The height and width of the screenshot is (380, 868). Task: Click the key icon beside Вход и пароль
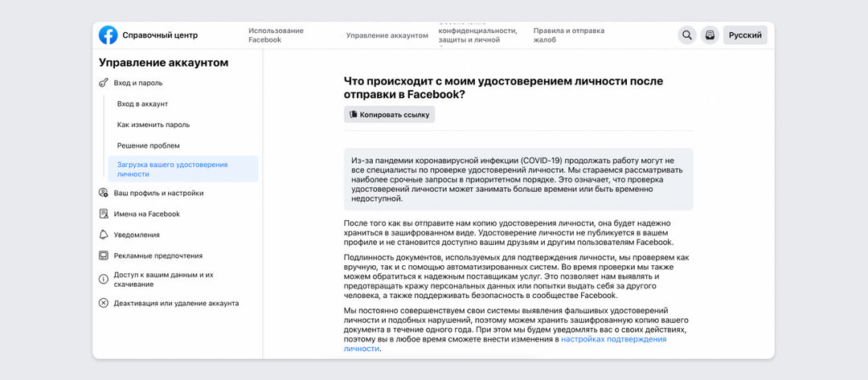(x=104, y=83)
